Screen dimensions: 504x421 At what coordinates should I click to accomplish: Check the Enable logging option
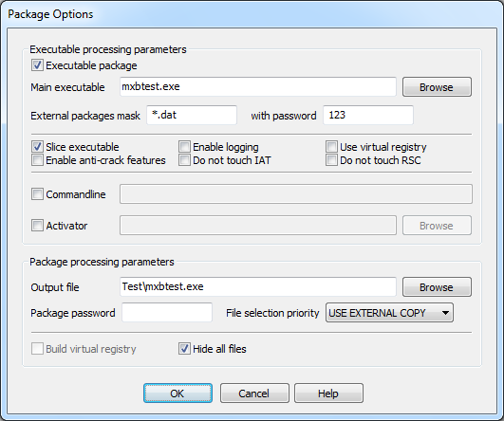click(184, 147)
